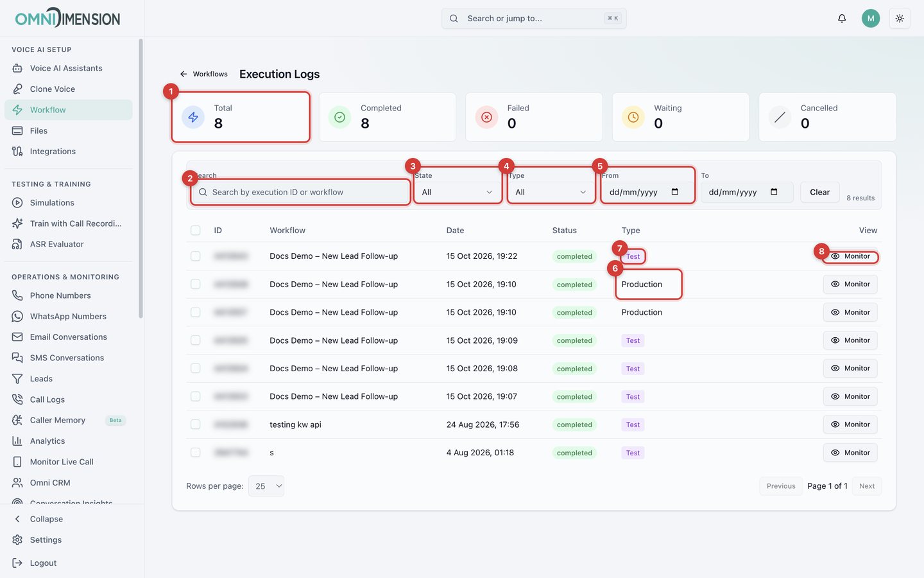Click the Clone Voice microphone icon
Image resolution: width=924 pixels, height=578 pixels.
click(x=17, y=89)
